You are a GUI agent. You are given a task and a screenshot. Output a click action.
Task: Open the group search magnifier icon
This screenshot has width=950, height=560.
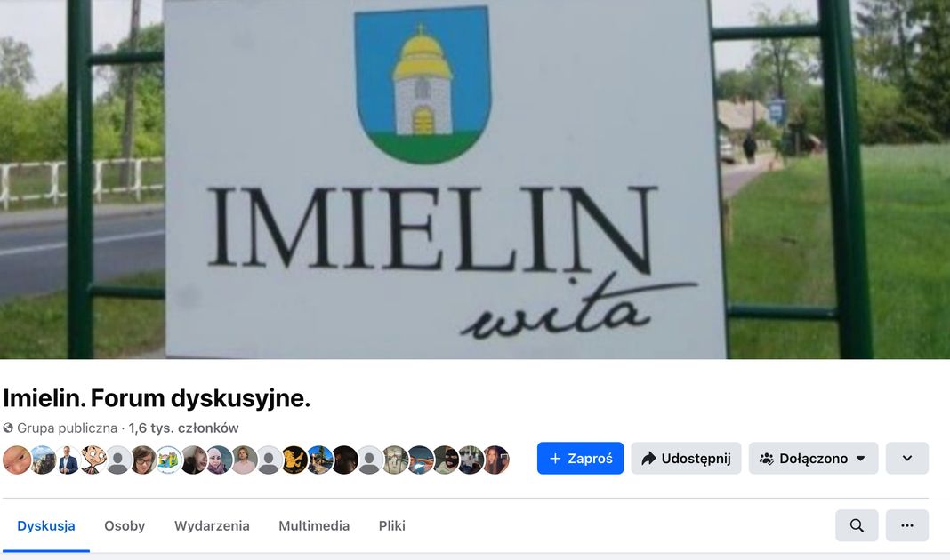coord(856,525)
